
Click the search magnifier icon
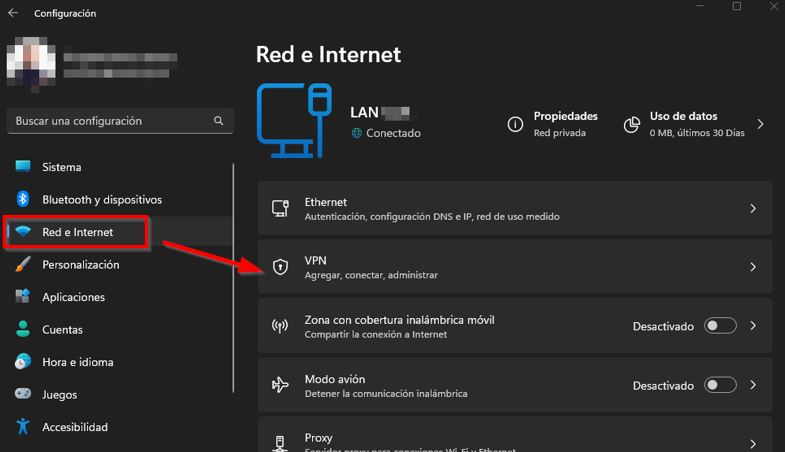pos(219,121)
